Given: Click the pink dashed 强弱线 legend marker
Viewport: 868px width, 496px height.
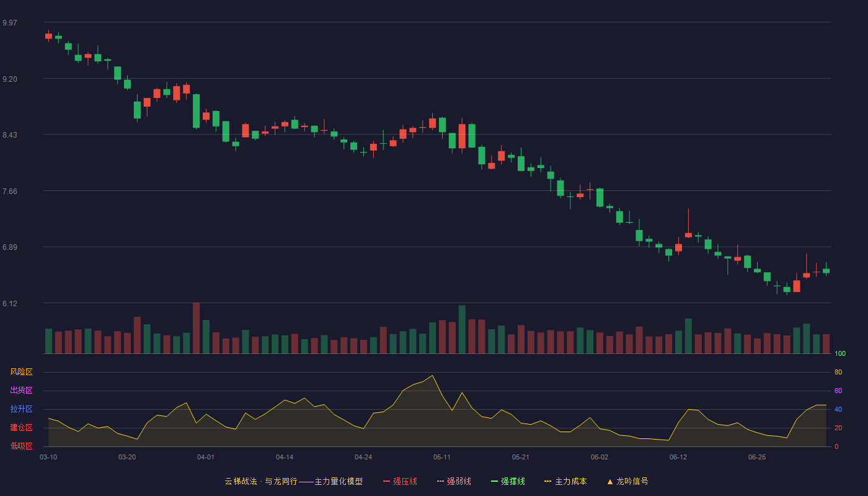Looking at the screenshot, I should click(440, 481).
